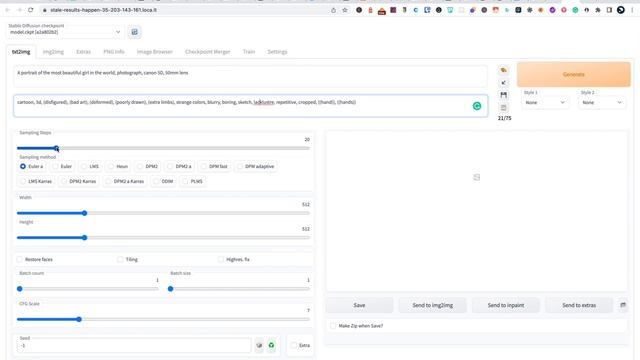Select the DPM2 a sampling method
Viewport: 640px width, 360px height.
coord(179,167)
